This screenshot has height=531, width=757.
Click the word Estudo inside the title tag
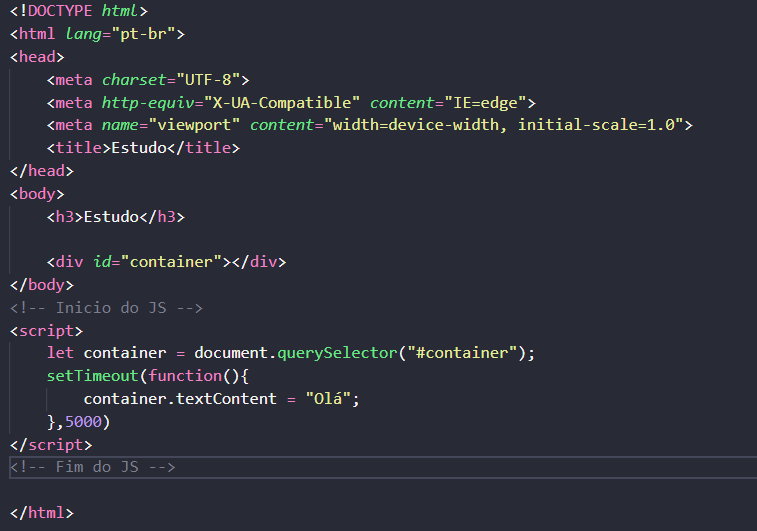(x=139, y=148)
